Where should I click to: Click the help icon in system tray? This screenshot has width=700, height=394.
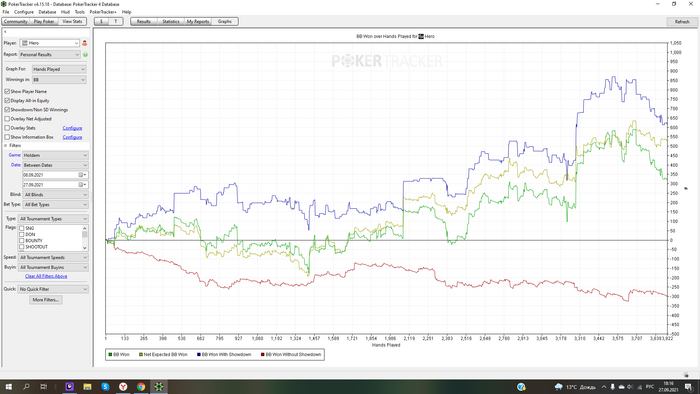521,387
